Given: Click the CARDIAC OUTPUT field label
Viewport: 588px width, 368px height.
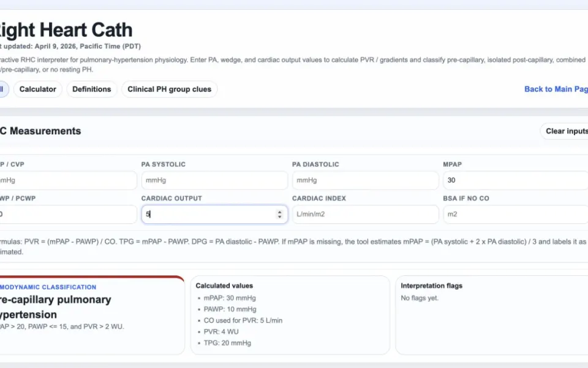Looking at the screenshot, I should pos(171,198).
